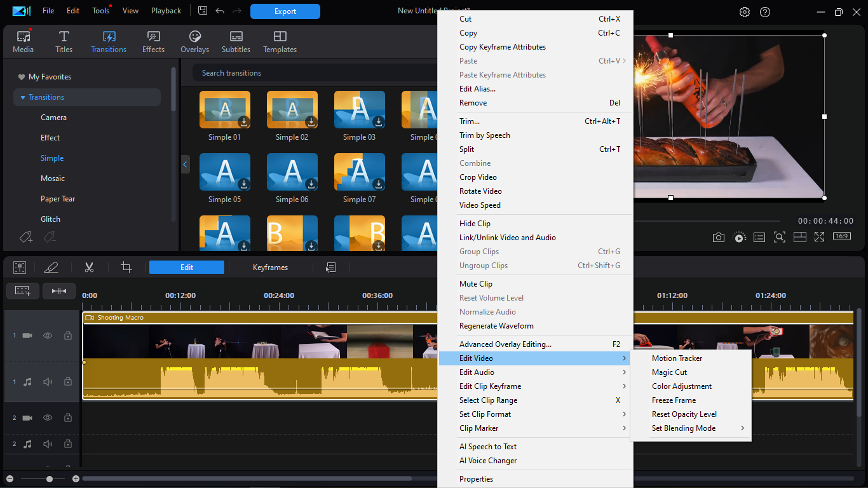This screenshot has height=488, width=868.
Task: Collapse the Transitions category tree
Action: [23, 97]
